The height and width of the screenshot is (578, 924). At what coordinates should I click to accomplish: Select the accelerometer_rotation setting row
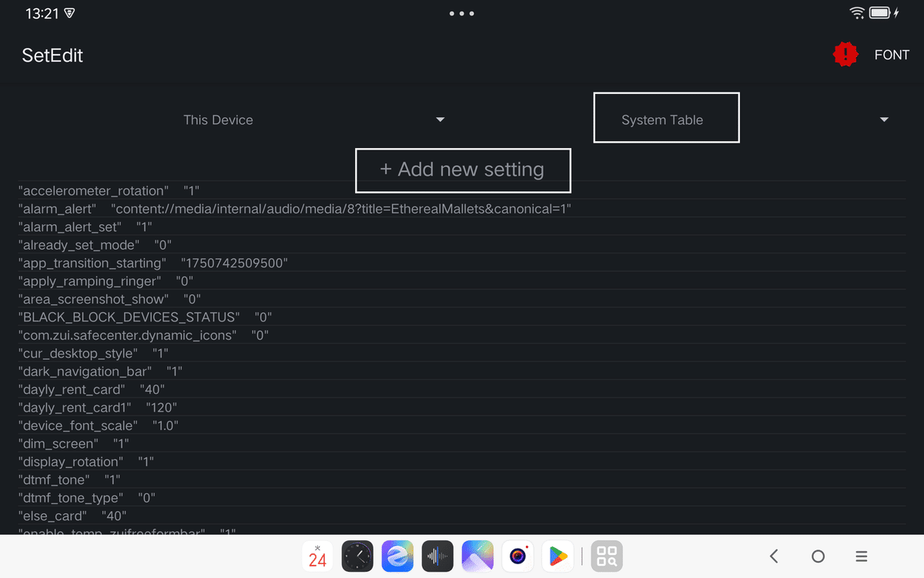[462, 190]
